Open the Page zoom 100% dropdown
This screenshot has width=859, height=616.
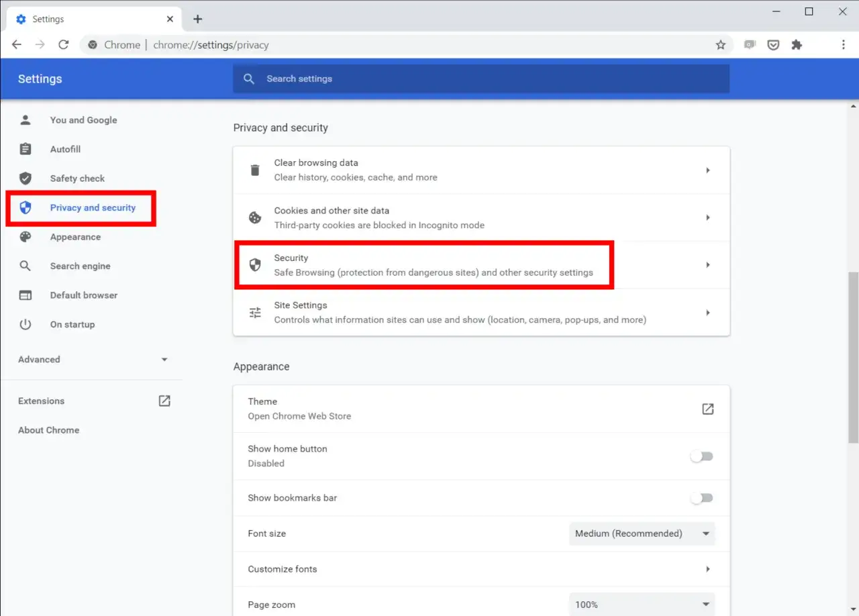642,605
